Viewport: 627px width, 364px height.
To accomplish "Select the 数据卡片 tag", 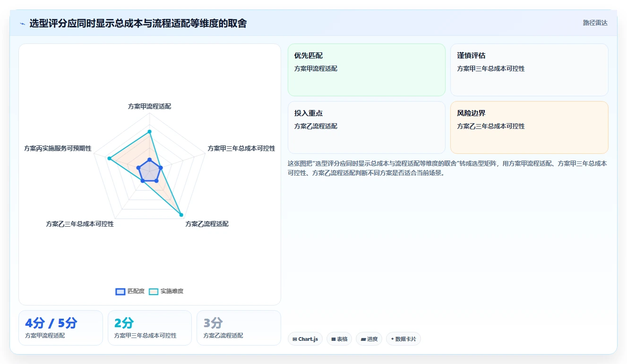I will (404, 339).
